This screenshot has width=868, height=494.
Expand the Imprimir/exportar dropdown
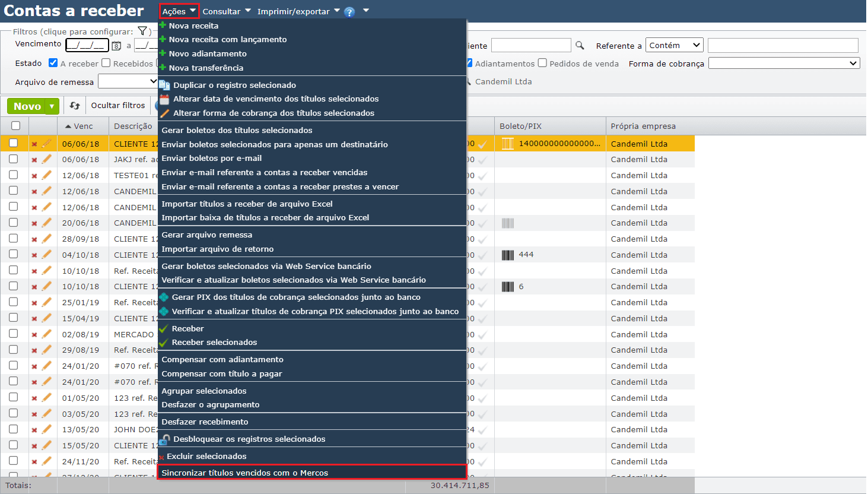pyautogui.click(x=298, y=11)
